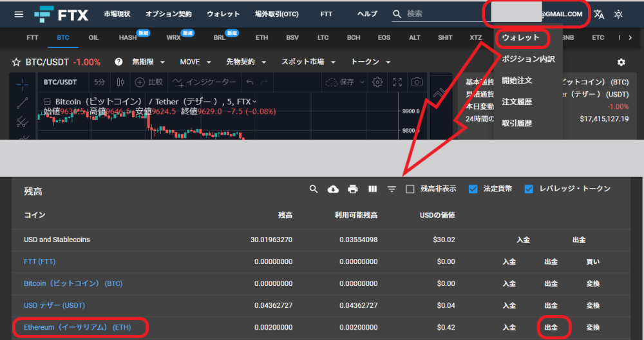644x340 pixels.
Task: Check the 残高非表示 checkbox
Action: click(410, 189)
